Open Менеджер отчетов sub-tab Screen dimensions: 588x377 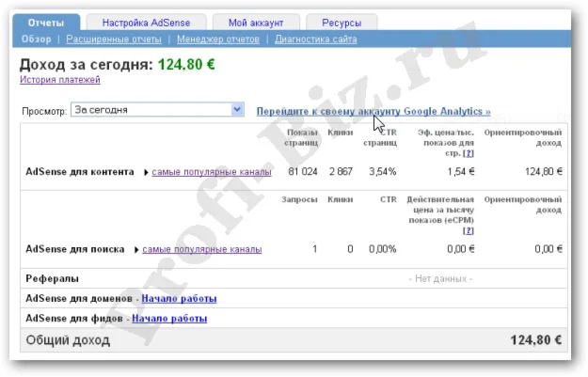pos(218,39)
